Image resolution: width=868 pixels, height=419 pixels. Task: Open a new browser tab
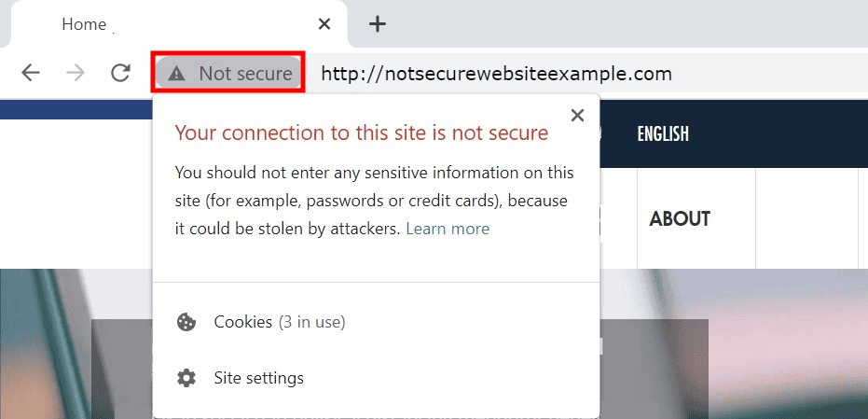point(377,24)
